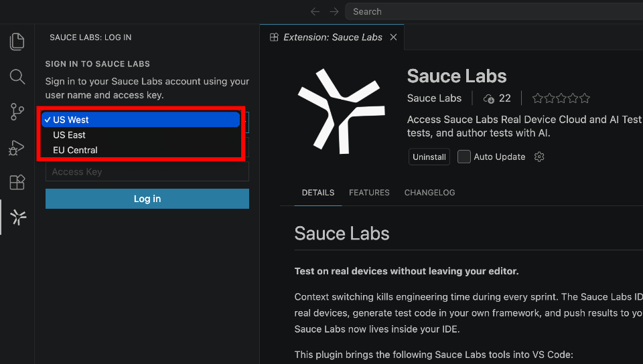643x364 pixels.
Task: Open the Source Control view
Action: [x=17, y=112]
